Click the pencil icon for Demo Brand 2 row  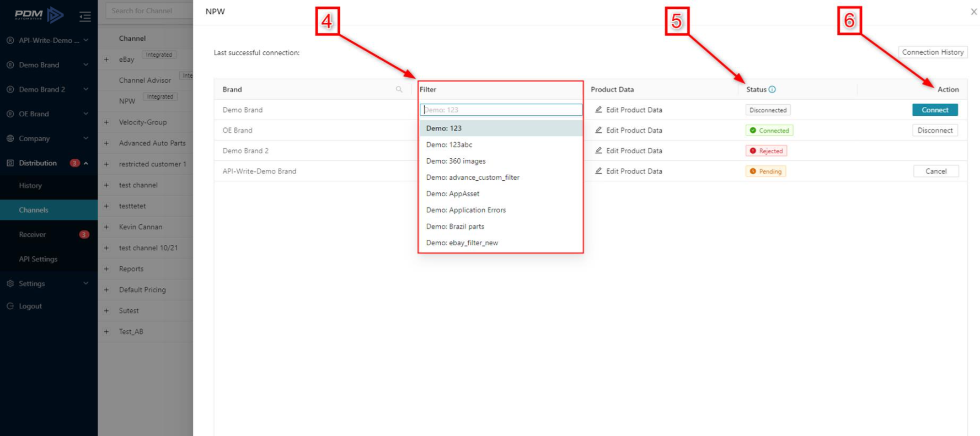tap(598, 150)
